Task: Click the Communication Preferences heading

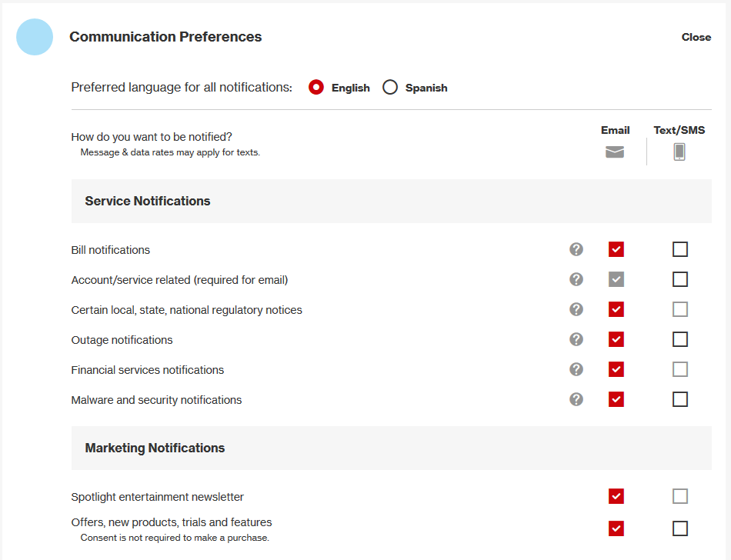Action: pos(165,37)
